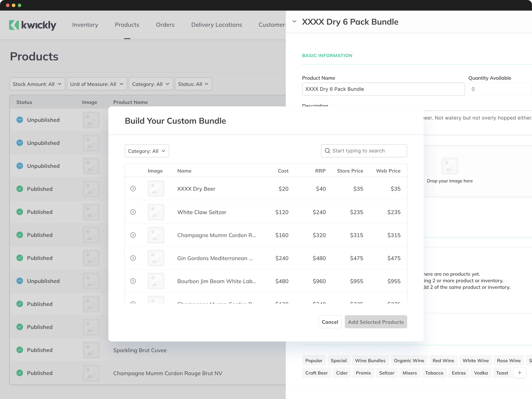Viewport: 532px width, 399px height.
Task: Select the White Claw Seltzer row circle
Action: pos(133,212)
